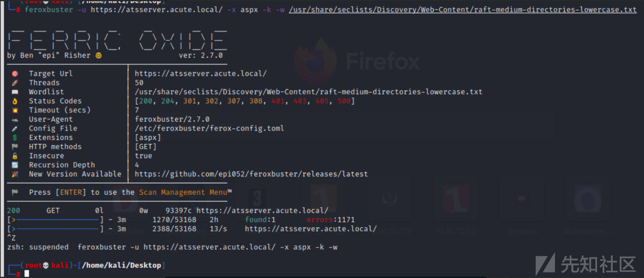Select the User-Agent value feroxbuster/2.7.0

click(172, 119)
